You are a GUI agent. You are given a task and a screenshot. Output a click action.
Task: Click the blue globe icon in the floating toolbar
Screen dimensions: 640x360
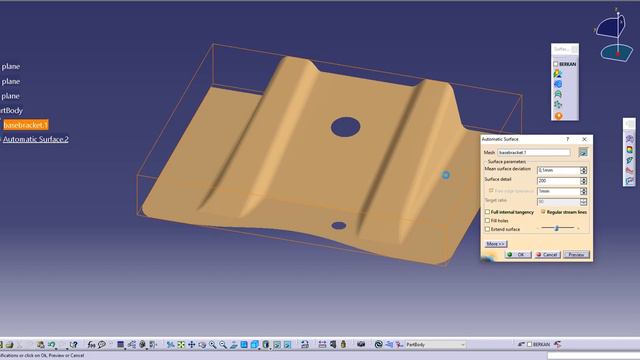pos(558,84)
